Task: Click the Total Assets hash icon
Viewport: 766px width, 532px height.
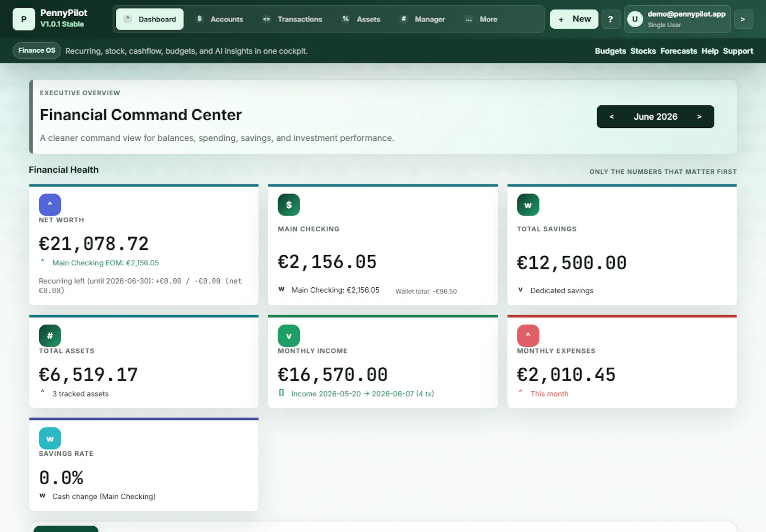Action: click(x=50, y=336)
